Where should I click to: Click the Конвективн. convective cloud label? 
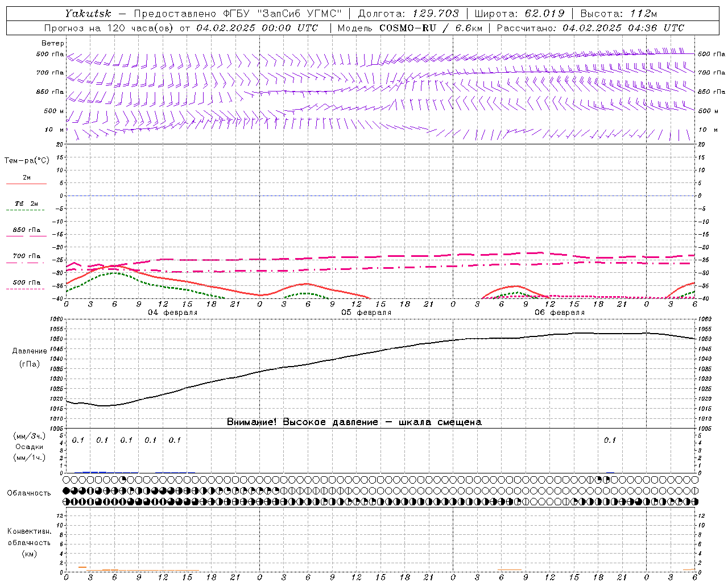click(x=29, y=531)
